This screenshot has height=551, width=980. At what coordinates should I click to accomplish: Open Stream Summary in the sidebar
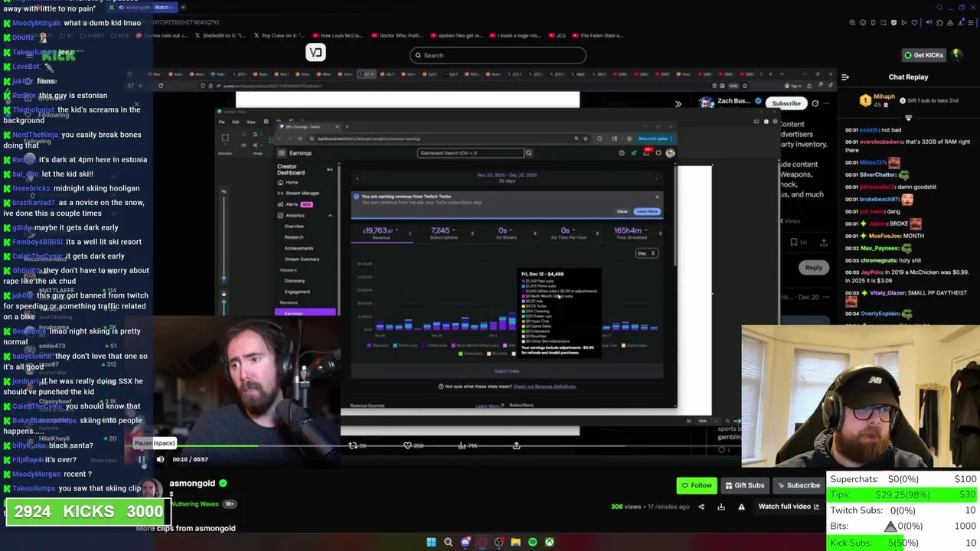302,259
